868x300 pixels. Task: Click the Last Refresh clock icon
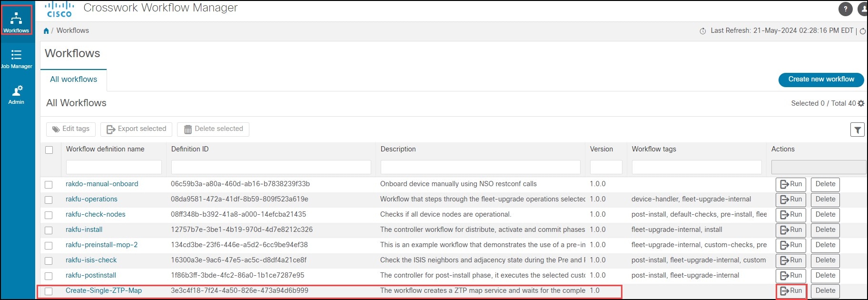[x=703, y=31]
